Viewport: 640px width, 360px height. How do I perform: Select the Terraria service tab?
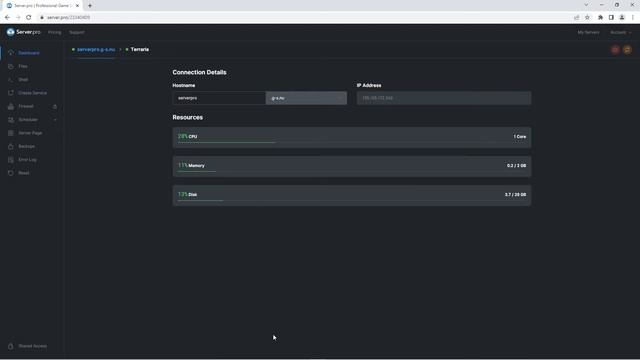click(x=140, y=49)
